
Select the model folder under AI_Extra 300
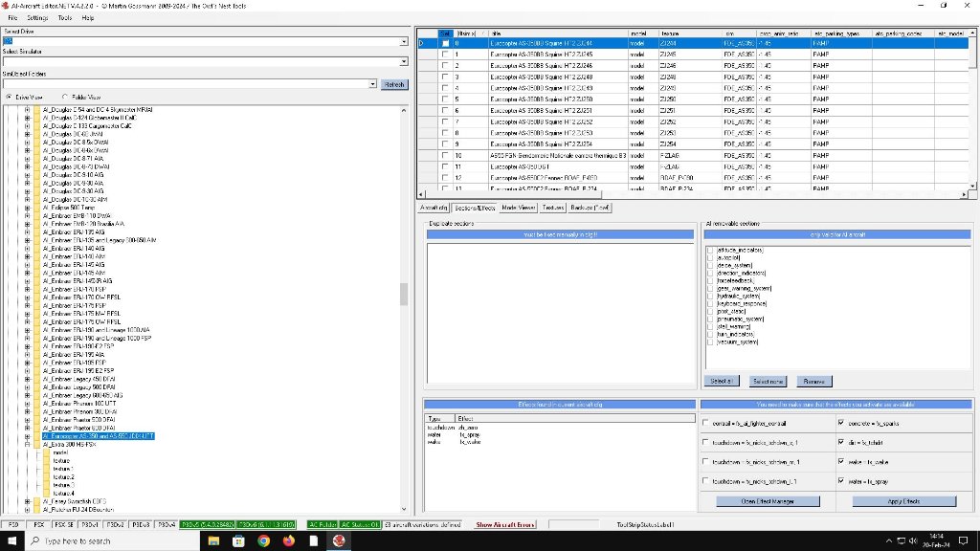click(60, 452)
